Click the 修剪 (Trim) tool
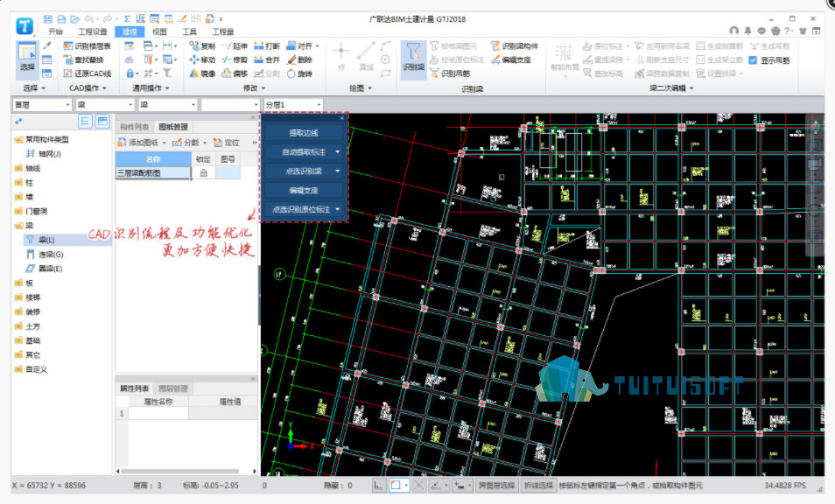Image resolution: width=835 pixels, height=504 pixels. click(x=235, y=59)
